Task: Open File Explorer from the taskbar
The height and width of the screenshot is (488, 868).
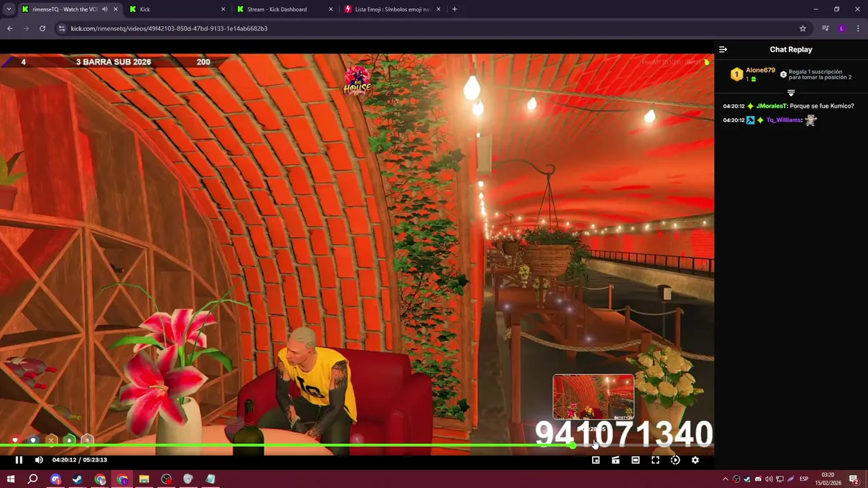Action: [144, 479]
